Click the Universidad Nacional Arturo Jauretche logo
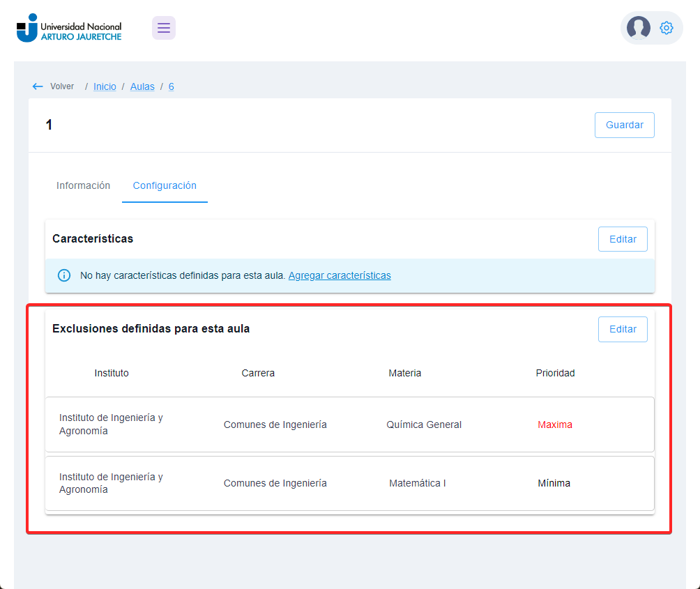The height and width of the screenshot is (589, 700). 69,28
